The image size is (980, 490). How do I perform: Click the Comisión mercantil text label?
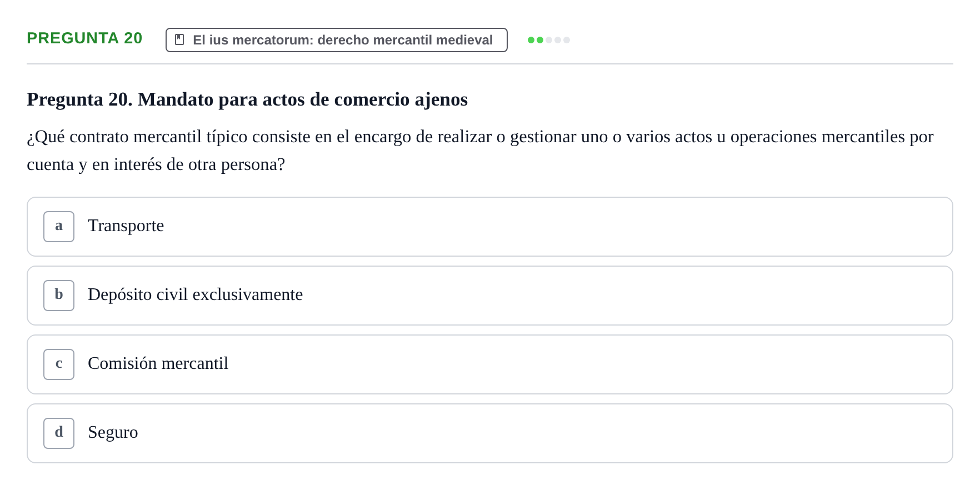[x=158, y=363]
